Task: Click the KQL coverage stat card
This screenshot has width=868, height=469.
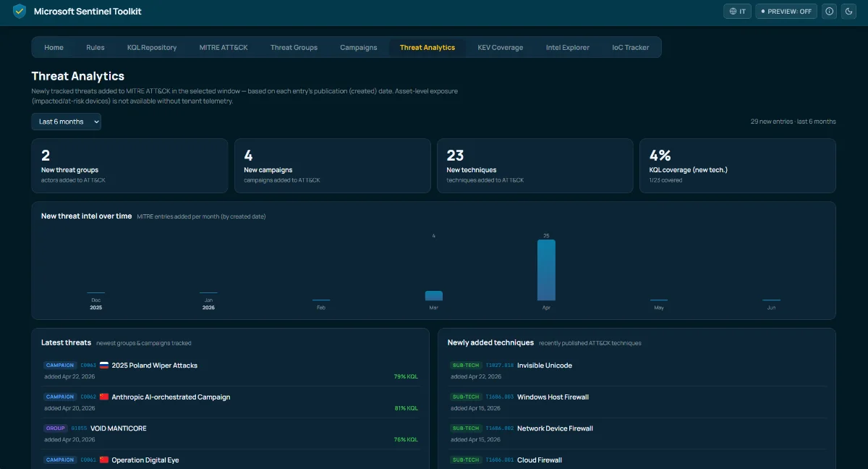Action: [738, 166]
